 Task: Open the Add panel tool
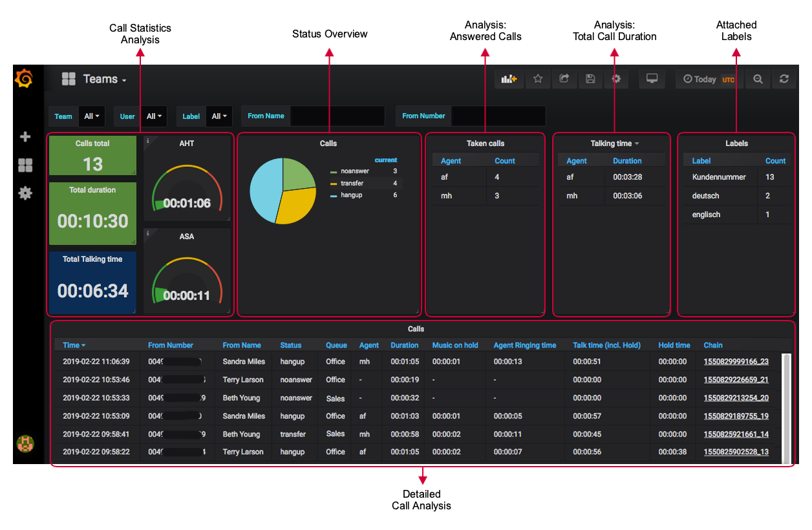(x=509, y=79)
